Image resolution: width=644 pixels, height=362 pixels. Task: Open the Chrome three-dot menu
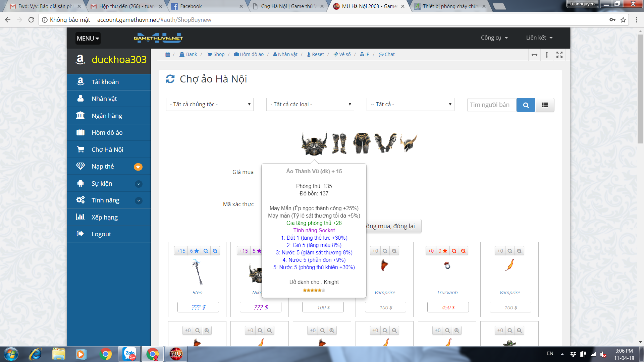(x=637, y=20)
